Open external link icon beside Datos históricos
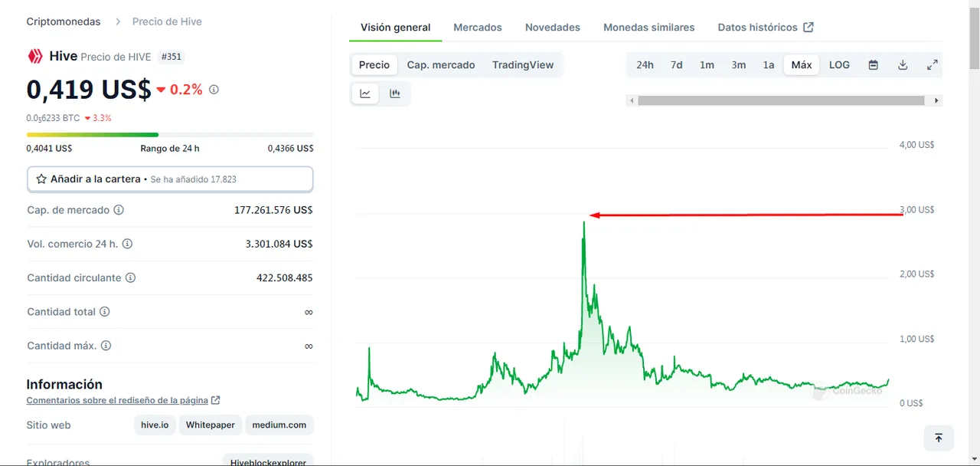Screen dimensions: 980x466 808,27
